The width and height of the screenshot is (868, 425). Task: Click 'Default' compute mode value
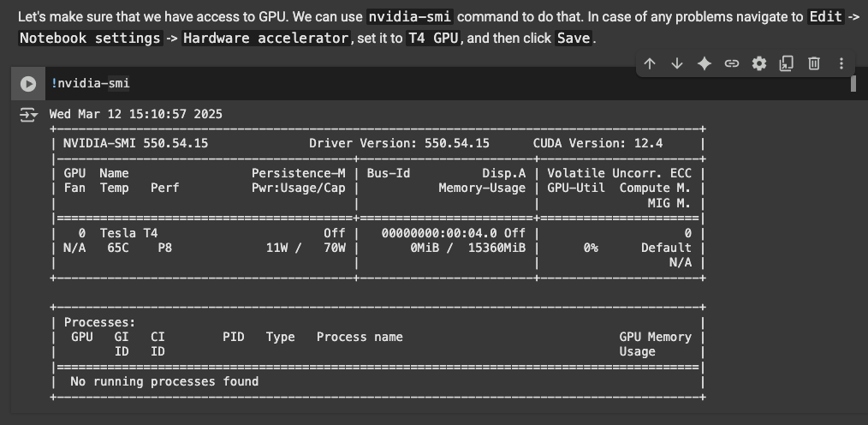[x=667, y=248]
